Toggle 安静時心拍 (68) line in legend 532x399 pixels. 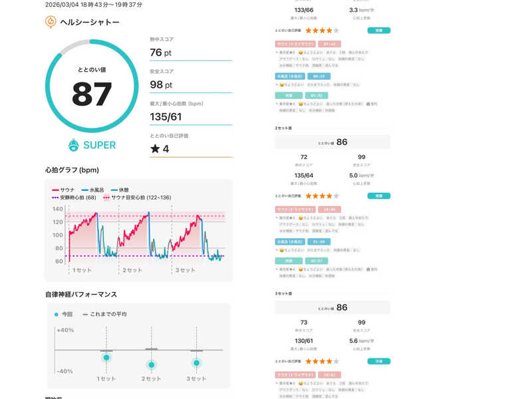tap(74, 198)
